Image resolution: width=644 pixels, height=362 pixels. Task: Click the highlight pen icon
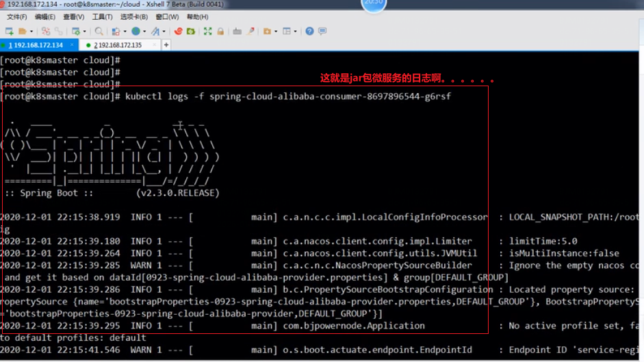[x=250, y=31]
